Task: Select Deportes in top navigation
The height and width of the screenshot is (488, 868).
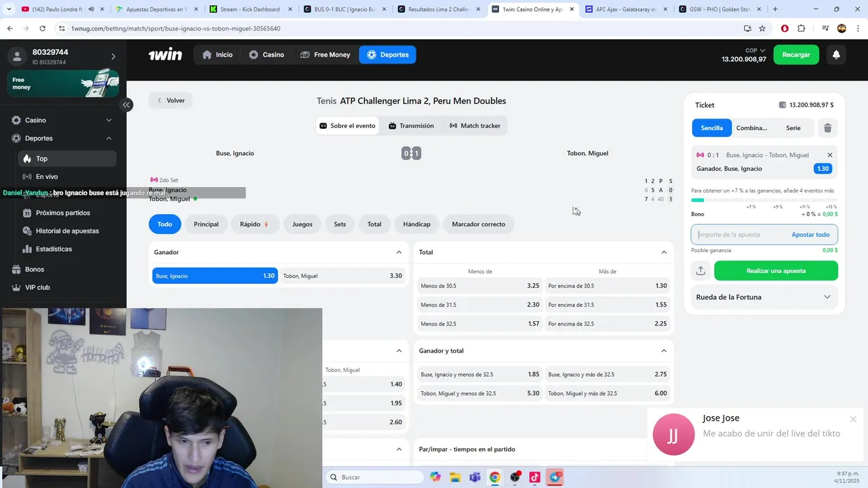Action: (x=388, y=55)
